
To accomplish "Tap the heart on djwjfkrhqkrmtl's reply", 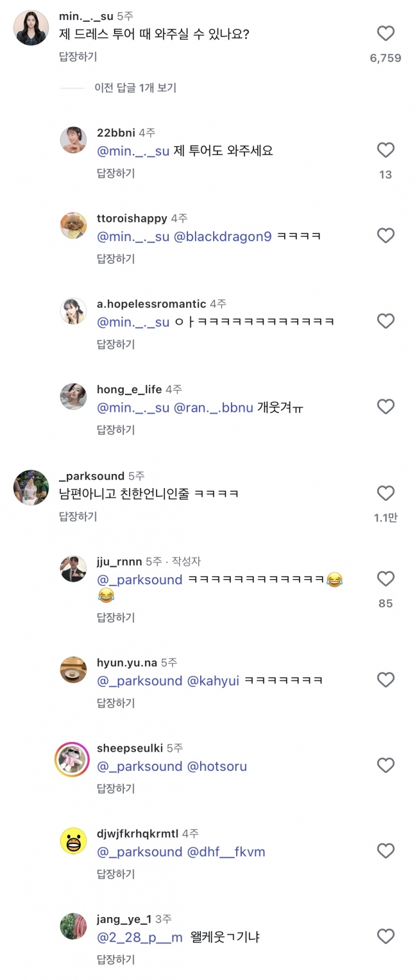I will click(386, 850).
